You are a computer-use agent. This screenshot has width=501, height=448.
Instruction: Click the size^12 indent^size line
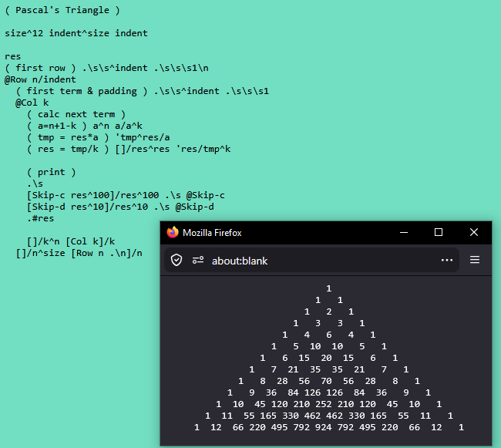[x=76, y=33]
